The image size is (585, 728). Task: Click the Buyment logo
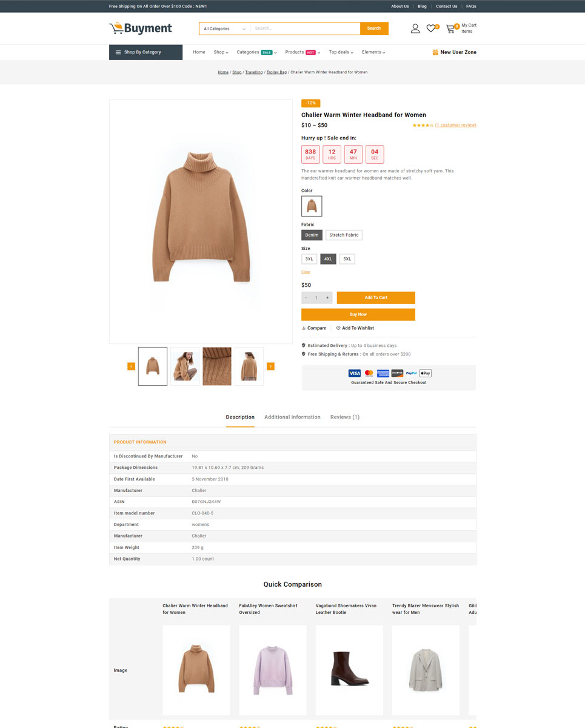point(141,28)
